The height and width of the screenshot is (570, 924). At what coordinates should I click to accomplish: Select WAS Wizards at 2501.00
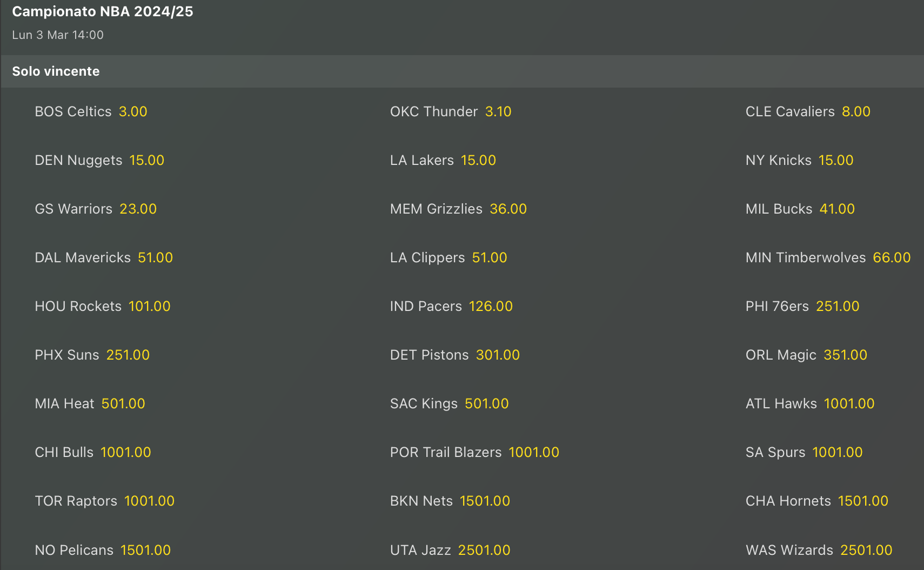[x=819, y=550]
